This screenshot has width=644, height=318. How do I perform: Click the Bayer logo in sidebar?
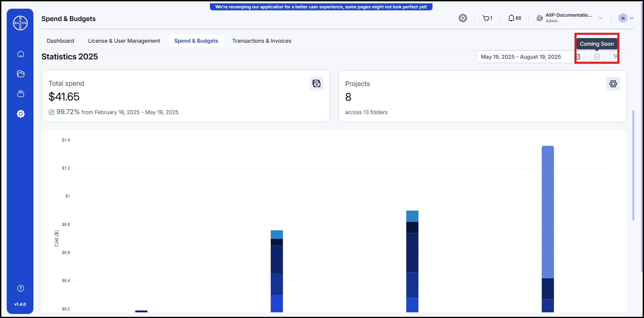click(20, 23)
